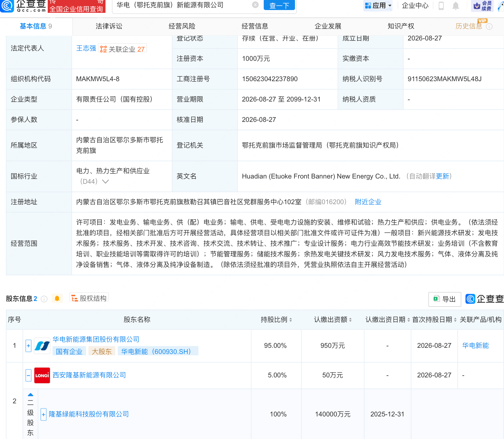
Task: Click the mobile phone icon
Action: [x=441, y=6]
